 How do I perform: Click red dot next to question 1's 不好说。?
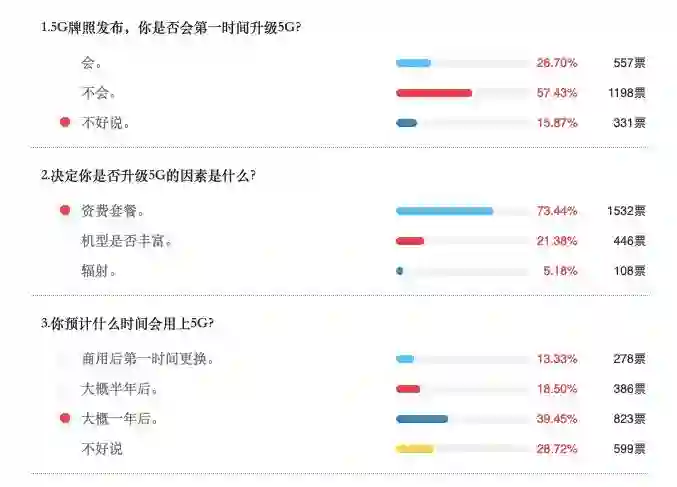coord(65,123)
